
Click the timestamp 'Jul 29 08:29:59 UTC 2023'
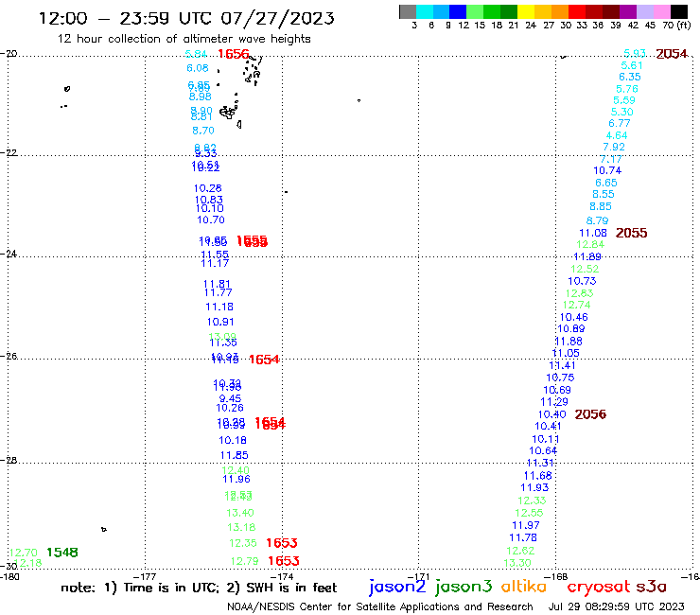coord(616,606)
